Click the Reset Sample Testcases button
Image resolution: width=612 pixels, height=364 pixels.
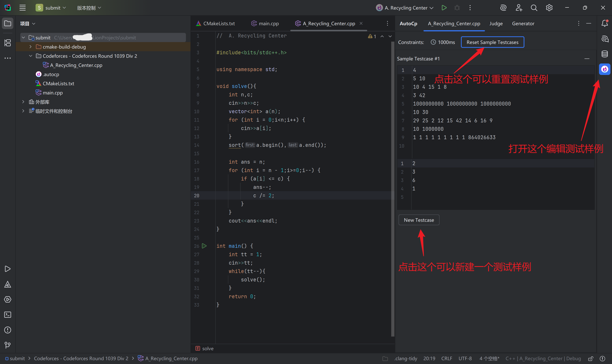click(492, 42)
